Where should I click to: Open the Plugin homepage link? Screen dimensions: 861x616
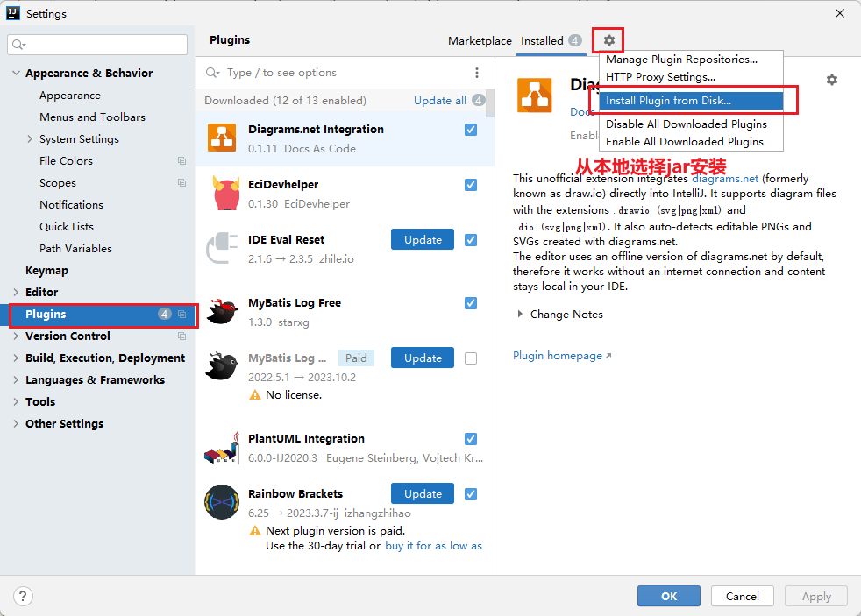(562, 356)
